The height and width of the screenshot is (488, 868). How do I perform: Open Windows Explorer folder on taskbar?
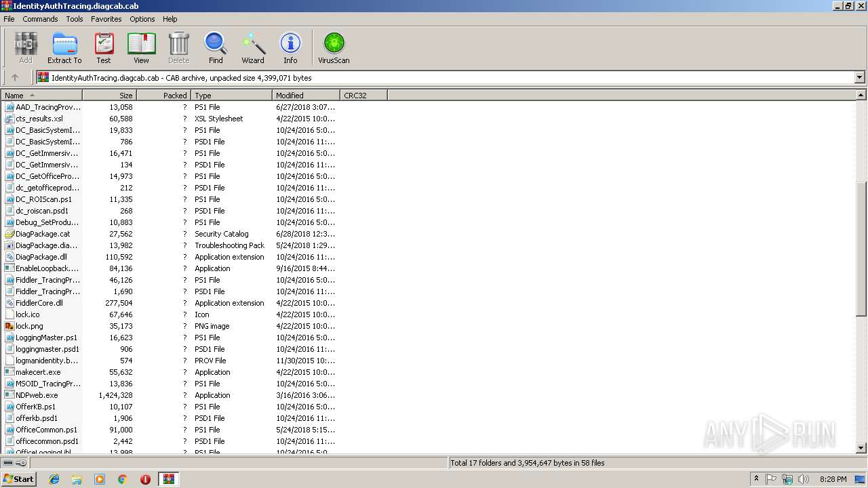click(77, 479)
